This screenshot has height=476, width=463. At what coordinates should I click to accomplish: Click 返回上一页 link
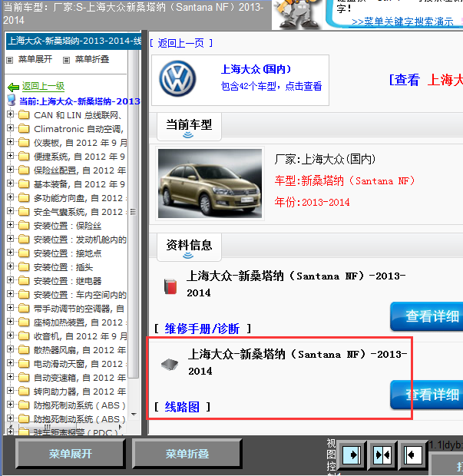click(181, 44)
